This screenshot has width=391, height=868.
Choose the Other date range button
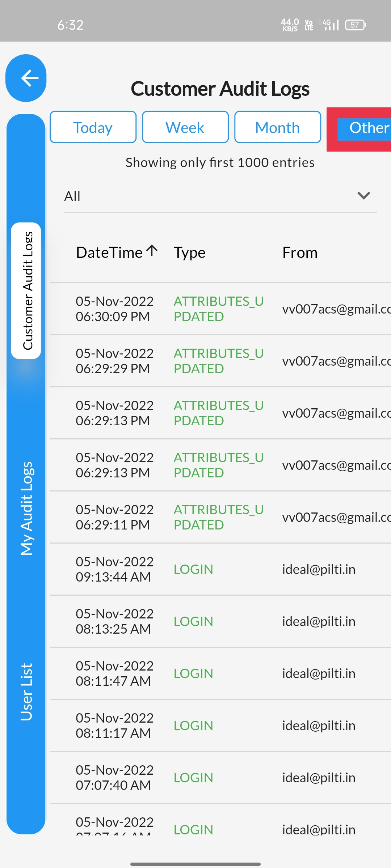tap(364, 128)
